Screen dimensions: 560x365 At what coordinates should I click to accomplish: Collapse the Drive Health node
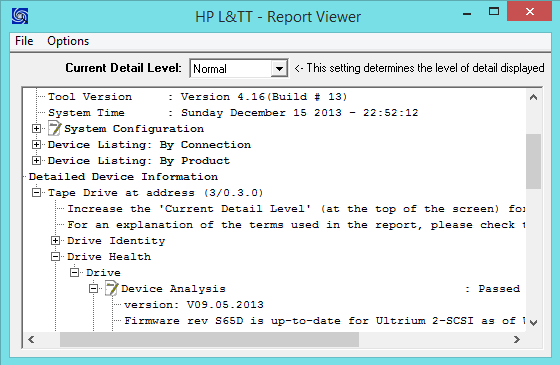(55, 256)
